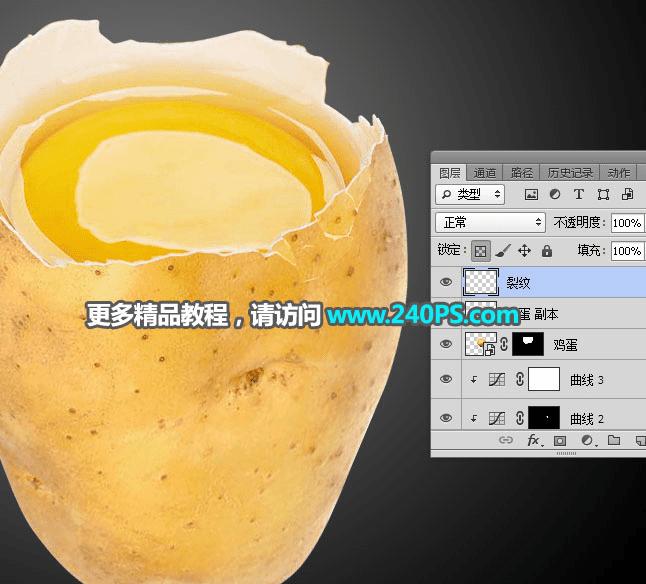Image resolution: width=646 pixels, height=584 pixels.
Task: Add a layer mask from panel footer
Action: [x=559, y=441]
